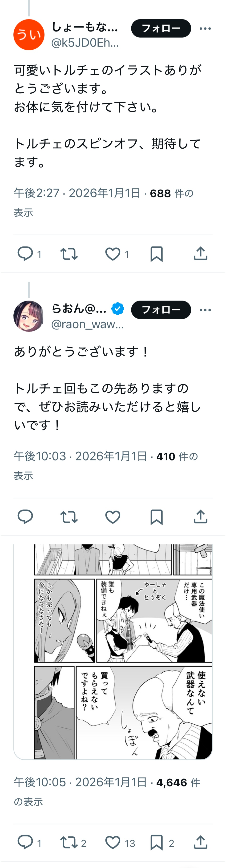
Task: Like the tweet with 410 views
Action: [x=113, y=517]
